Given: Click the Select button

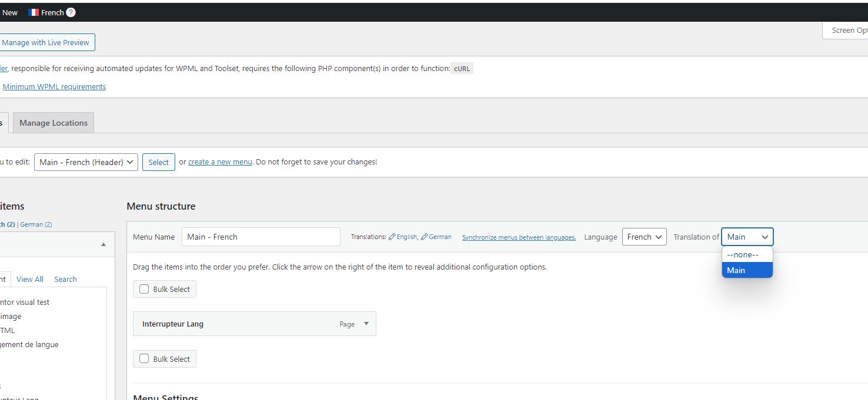Looking at the screenshot, I should click(159, 162).
